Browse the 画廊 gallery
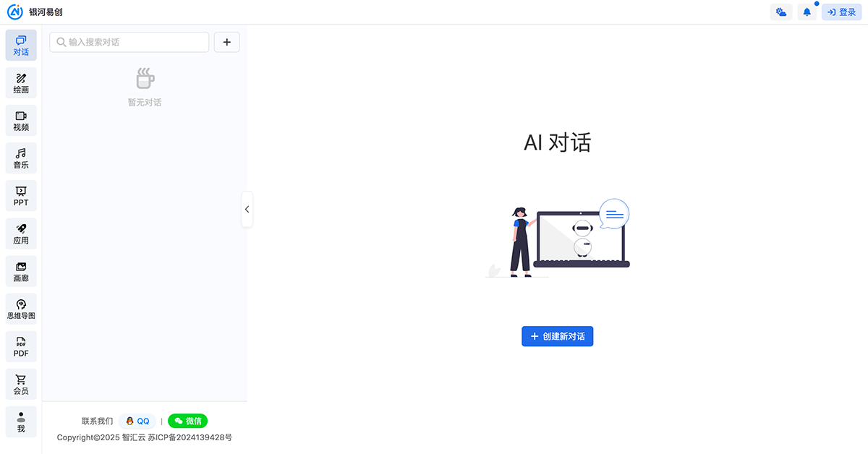 click(21, 270)
